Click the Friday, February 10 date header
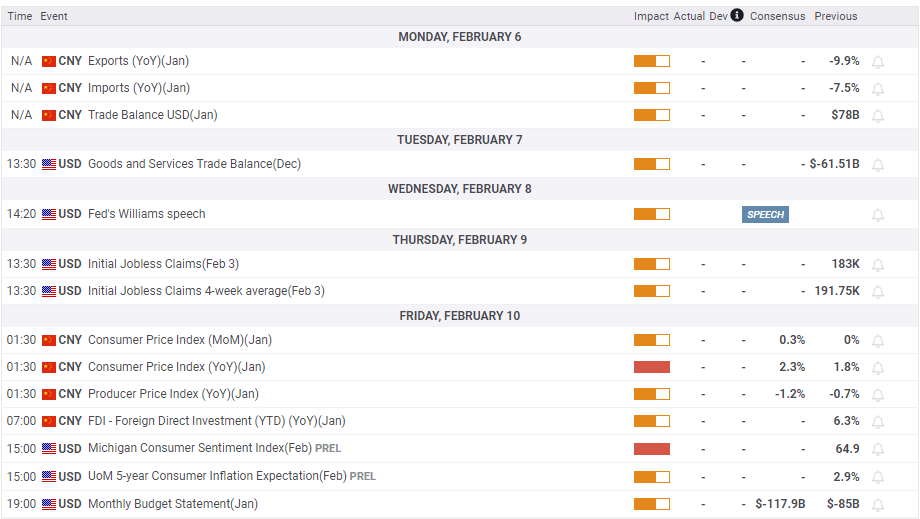 [x=460, y=316]
